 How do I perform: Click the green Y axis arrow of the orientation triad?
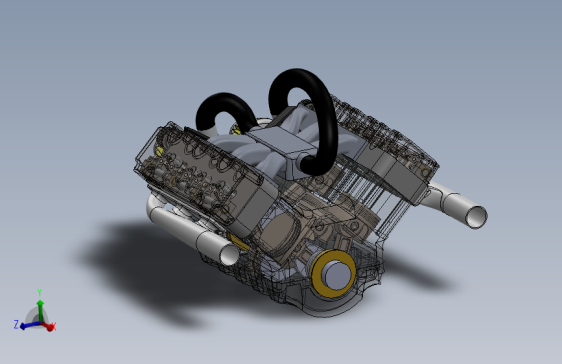[x=40, y=311]
